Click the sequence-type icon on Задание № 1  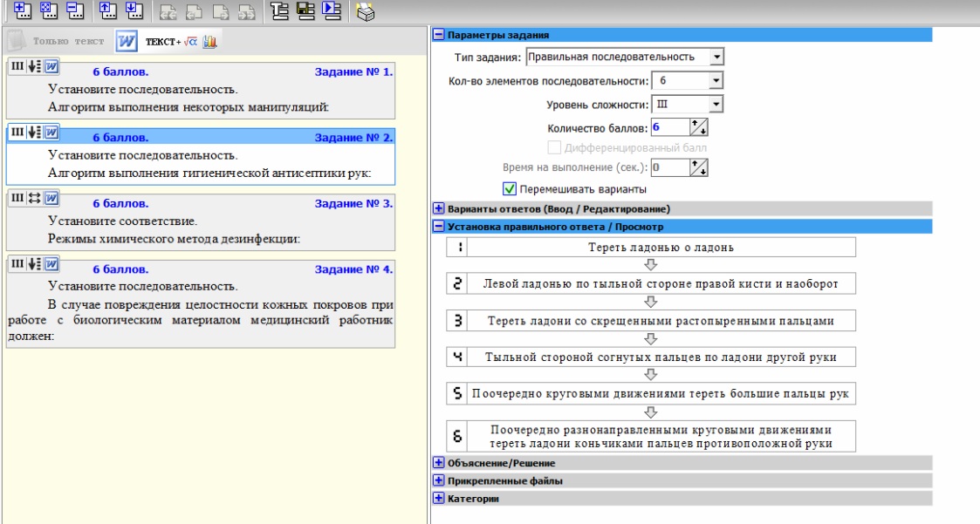[34, 66]
